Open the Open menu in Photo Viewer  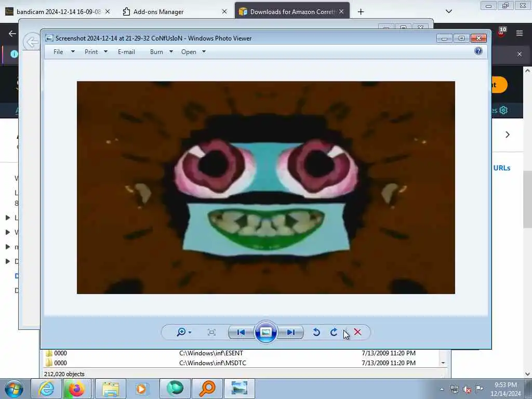coord(189,52)
